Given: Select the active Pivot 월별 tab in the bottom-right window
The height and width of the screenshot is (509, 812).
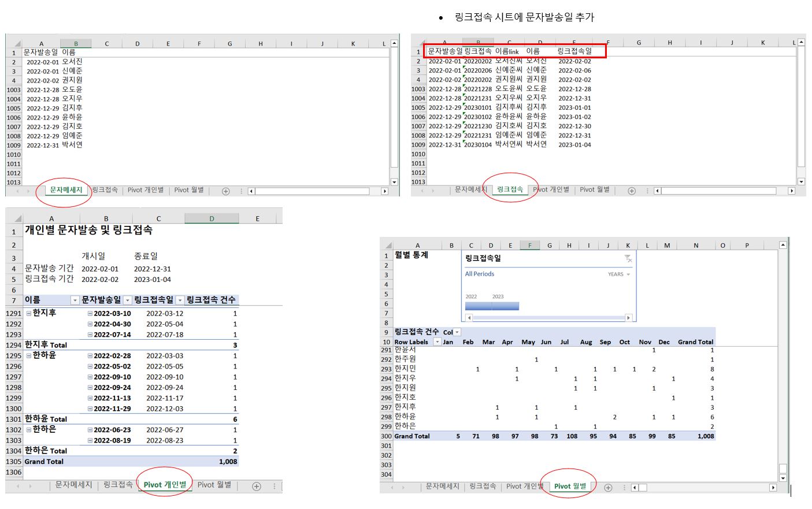Looking at the screenshot, I should point(570,486).
